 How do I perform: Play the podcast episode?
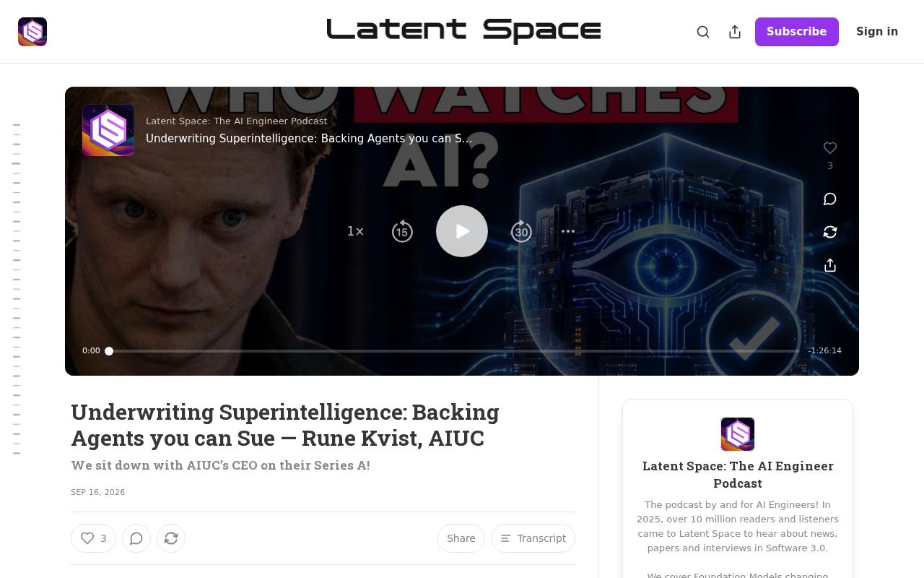coord(462,231)
